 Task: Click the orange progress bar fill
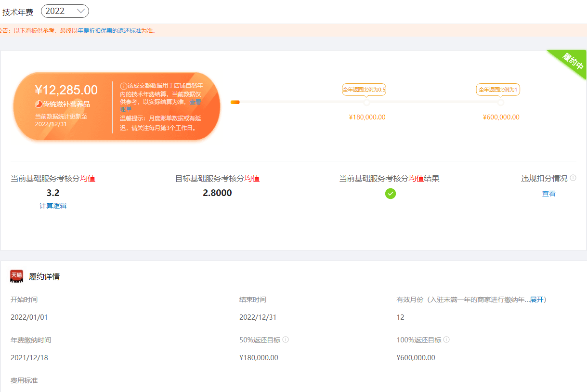(235, 102)
